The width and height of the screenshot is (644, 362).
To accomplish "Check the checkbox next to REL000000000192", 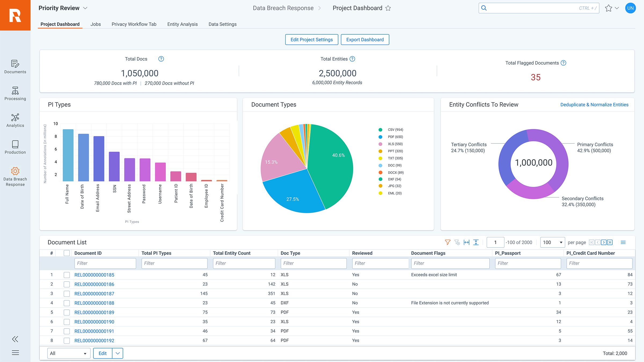I will pos(67,340).
